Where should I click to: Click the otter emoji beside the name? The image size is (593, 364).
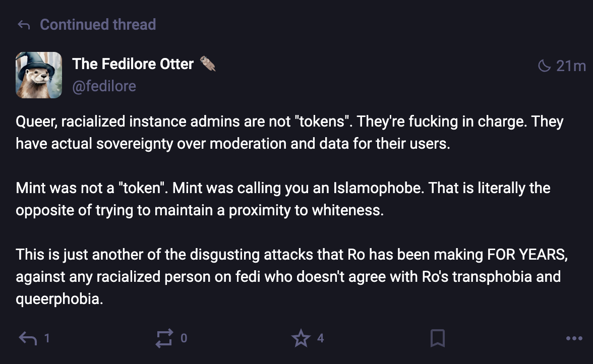pyautogui.click(x=208, y=64)
